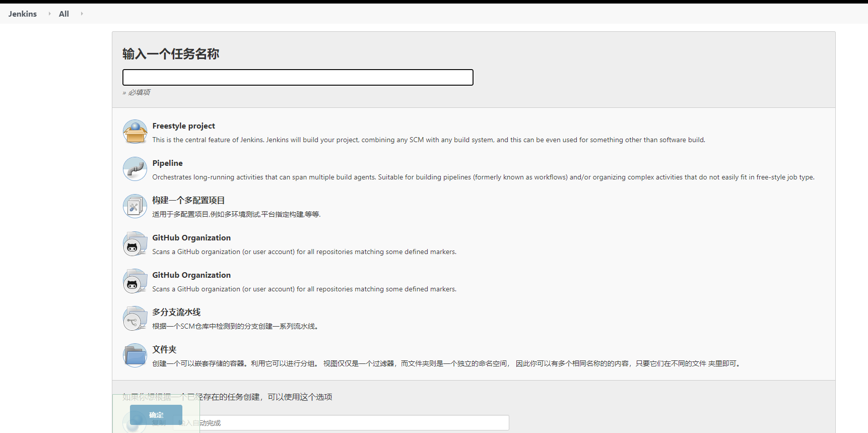Select the 文件夹 title
The width and height of the screenshot is (868, 433).
165,350
